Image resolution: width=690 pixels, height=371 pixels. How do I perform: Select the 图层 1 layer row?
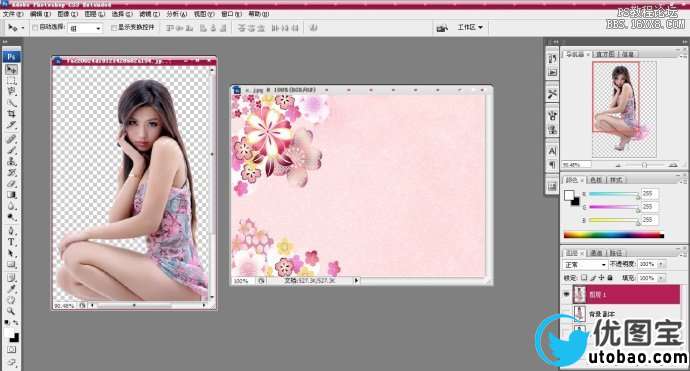click(626, 294)
